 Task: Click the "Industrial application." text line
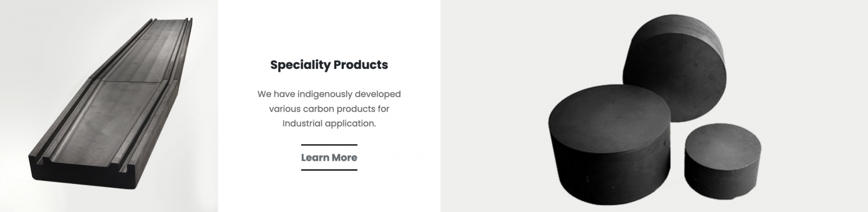tap(329, 124)
